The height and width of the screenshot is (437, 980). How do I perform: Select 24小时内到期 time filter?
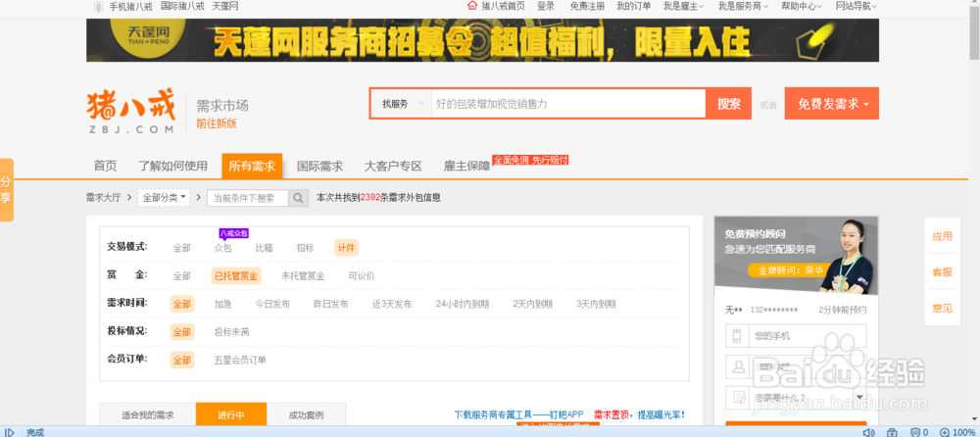pos(463,305)
